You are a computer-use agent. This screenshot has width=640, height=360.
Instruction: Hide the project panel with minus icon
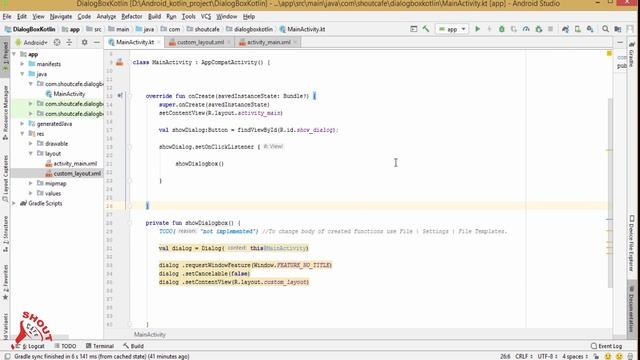click(97, 42)
